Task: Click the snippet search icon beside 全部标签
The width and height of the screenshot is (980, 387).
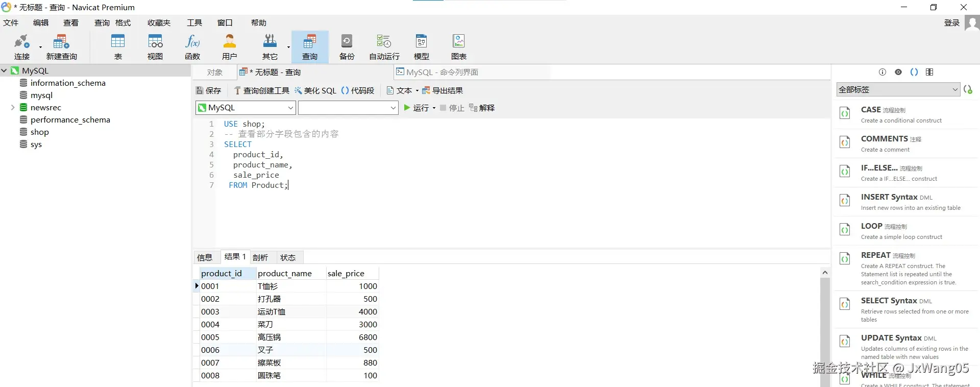Action: pos(968,89)
